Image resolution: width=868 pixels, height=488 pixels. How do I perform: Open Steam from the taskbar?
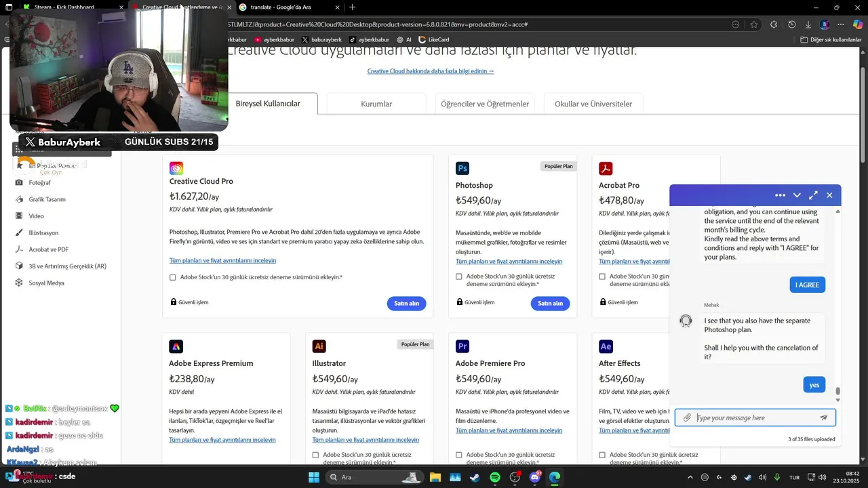pyautogui.click(x=475, y=477)
